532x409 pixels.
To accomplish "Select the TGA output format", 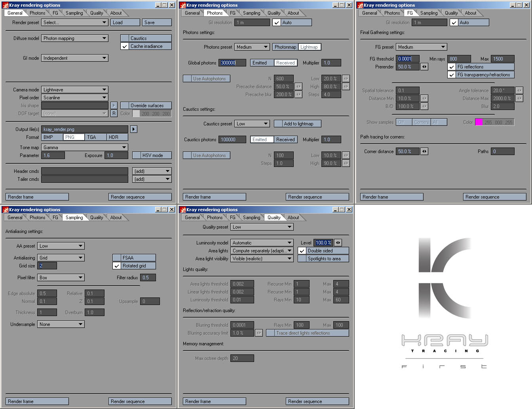I will tap(95, 137).
